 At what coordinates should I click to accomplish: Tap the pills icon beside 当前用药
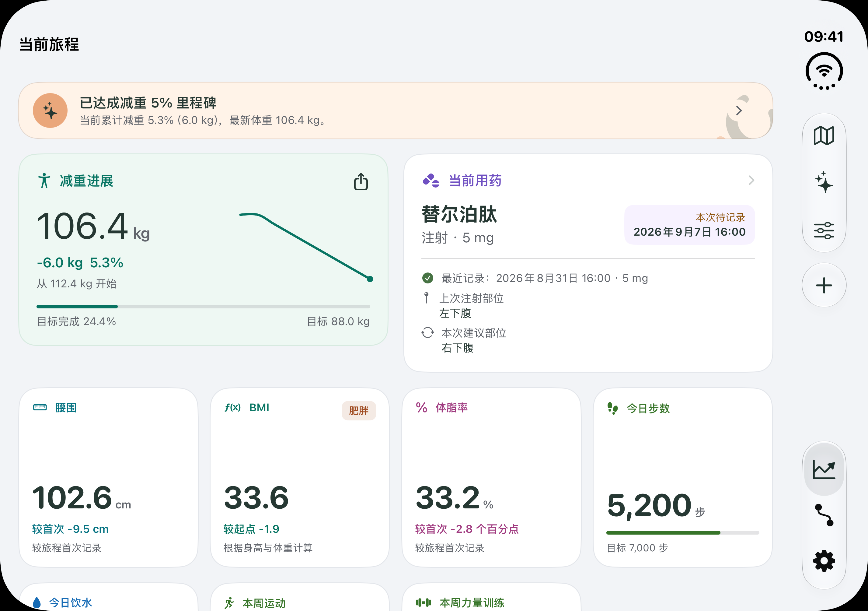[431, 181]
